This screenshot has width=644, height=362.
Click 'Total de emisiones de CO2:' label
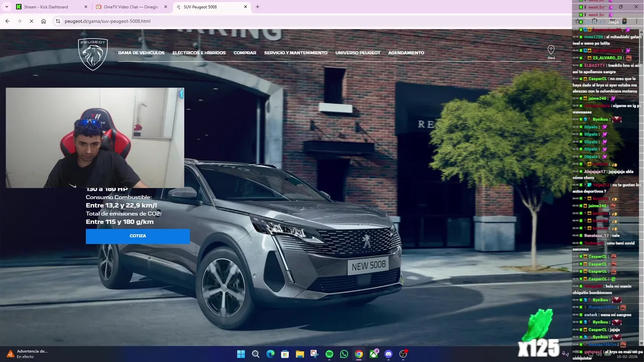click(x=123, y=214)
